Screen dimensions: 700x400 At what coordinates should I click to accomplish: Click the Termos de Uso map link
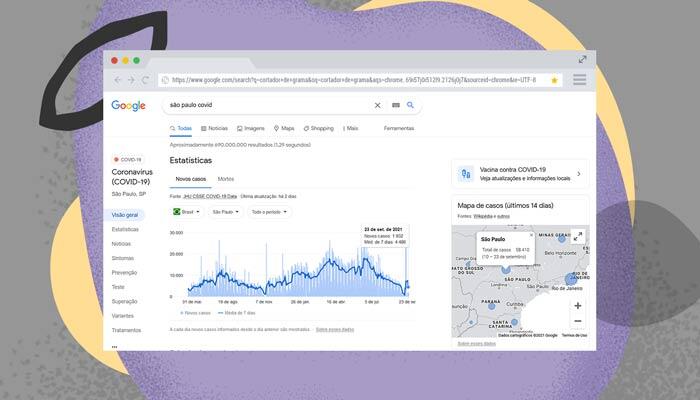574,335
